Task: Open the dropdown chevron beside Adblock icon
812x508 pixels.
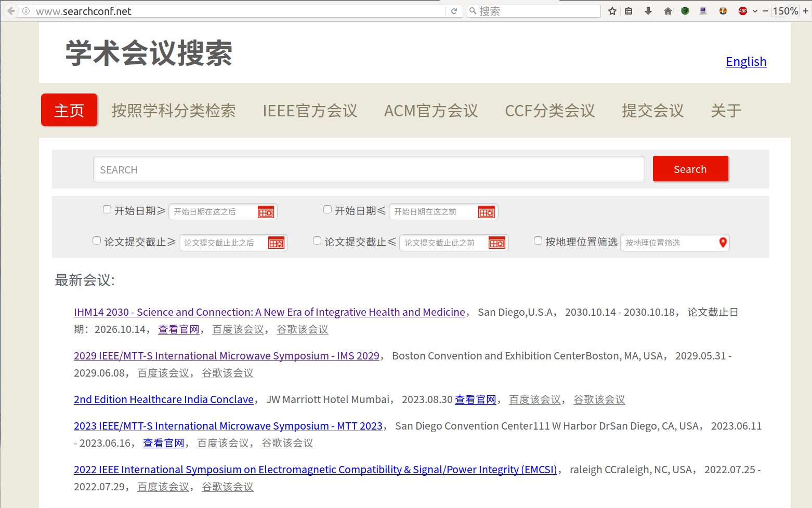Action: tap(754, 10)
